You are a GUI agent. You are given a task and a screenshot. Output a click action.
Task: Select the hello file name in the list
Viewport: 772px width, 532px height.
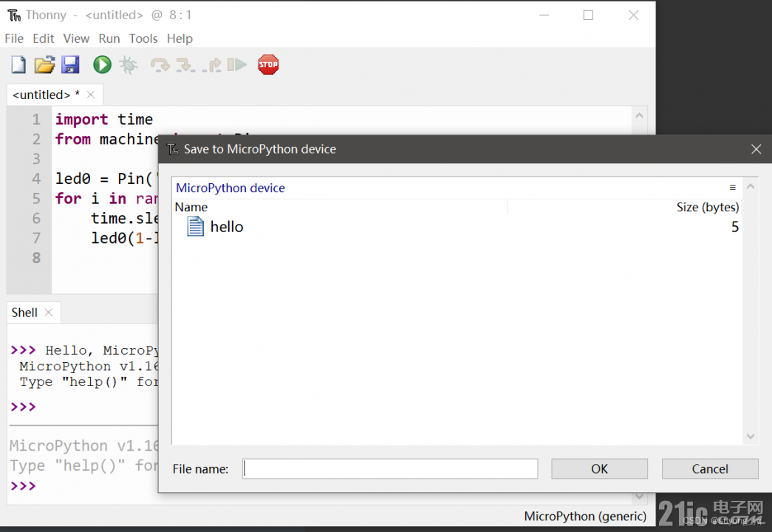227,227
